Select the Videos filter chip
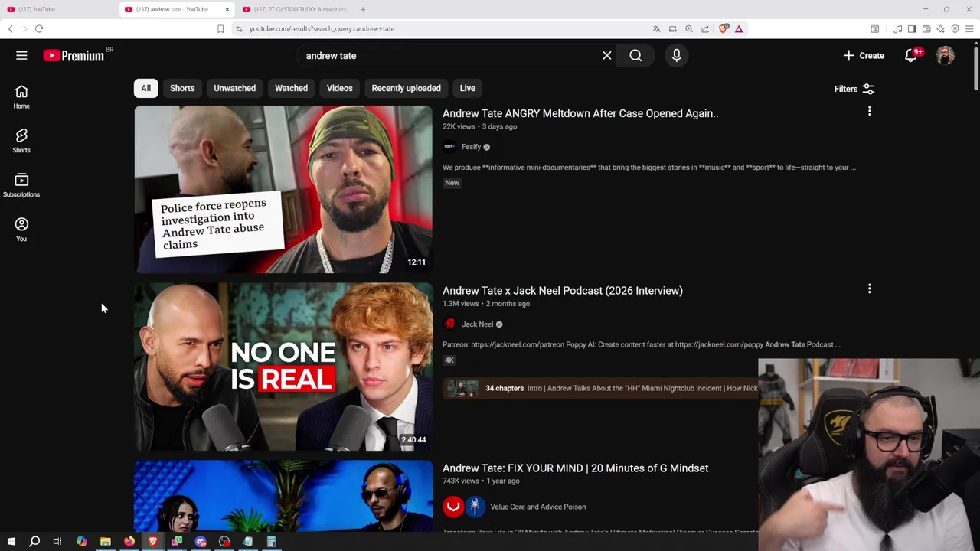The image size is (980, 551). coord(339,88)
